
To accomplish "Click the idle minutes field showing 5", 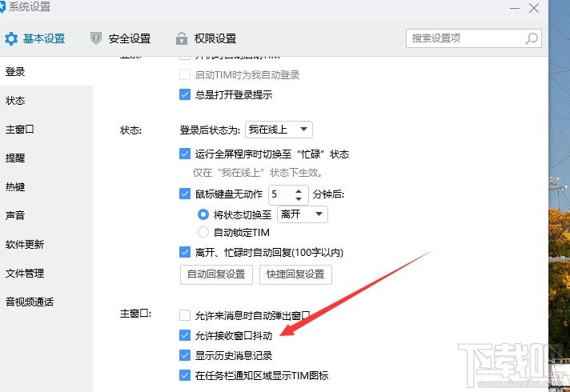I will pyautogui.click(x=281, y=194).
